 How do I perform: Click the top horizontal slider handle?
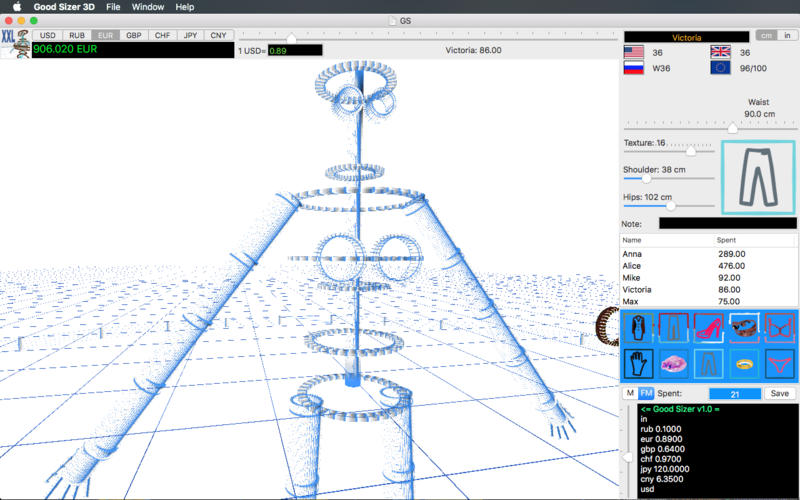291,39
